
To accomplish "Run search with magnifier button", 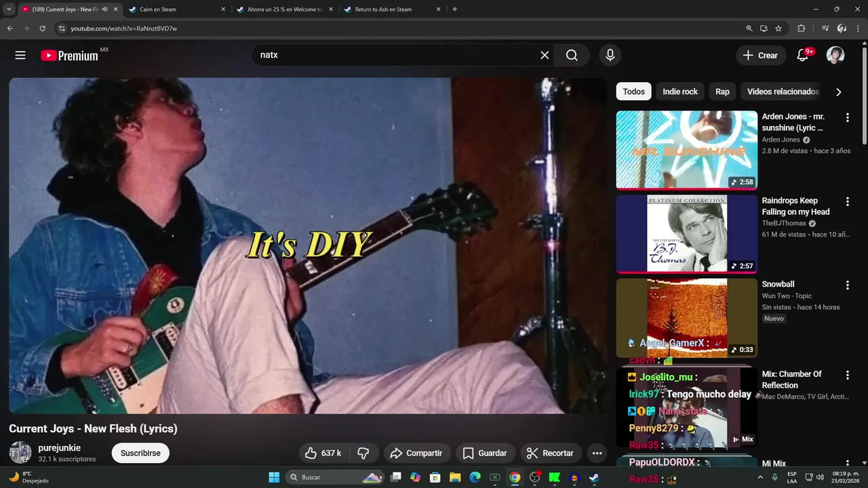I will click(x=572, y=55).
